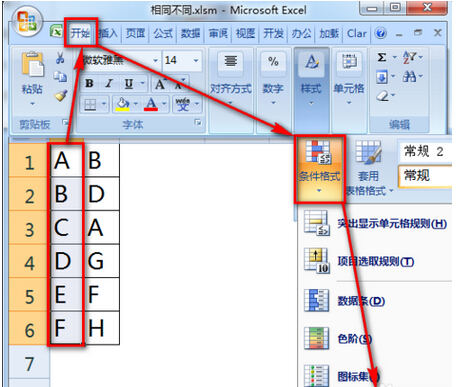Click the AutoSum sigma icon

[x=382, y=57]
